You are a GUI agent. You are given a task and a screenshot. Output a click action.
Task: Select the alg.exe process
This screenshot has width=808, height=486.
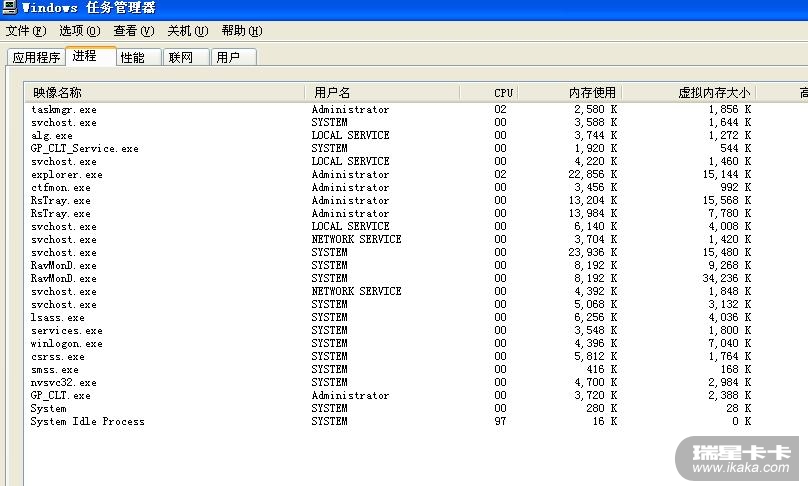(x=52, y=136)
